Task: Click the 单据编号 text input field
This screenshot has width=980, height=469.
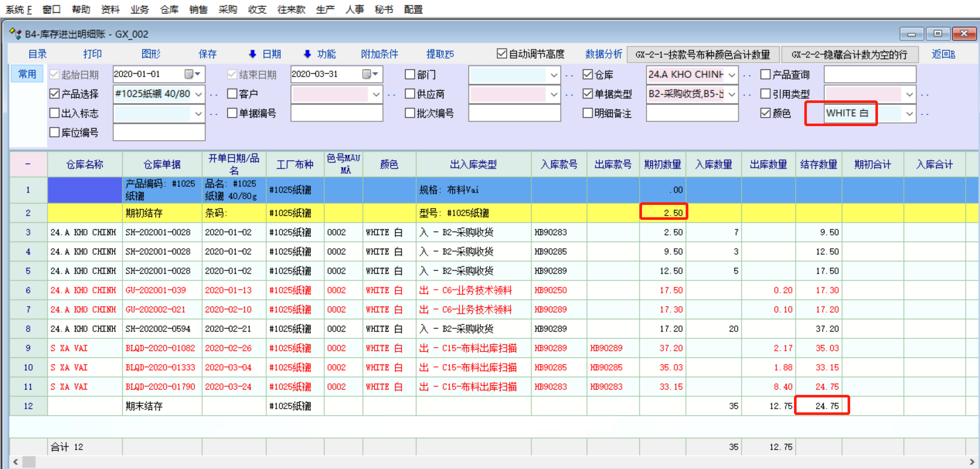Action: (x=336, y=113)
